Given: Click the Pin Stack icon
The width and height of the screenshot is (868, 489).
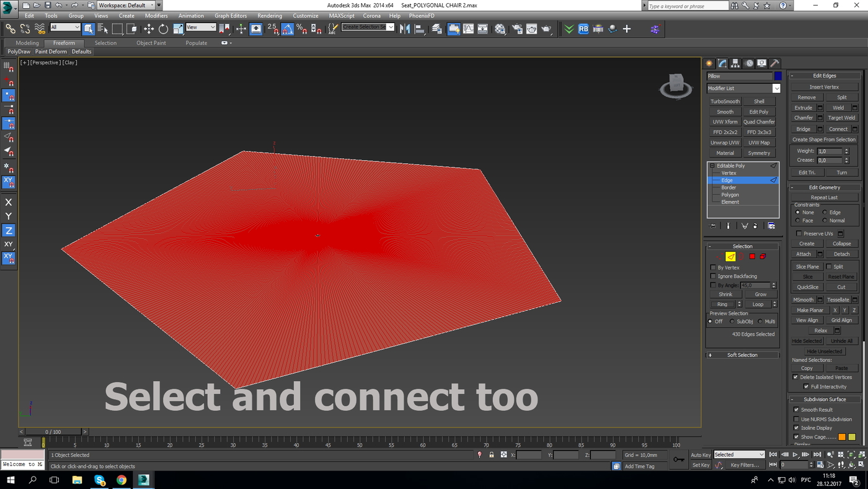Looking at the screenshot, I should click(x=712, y=226).
